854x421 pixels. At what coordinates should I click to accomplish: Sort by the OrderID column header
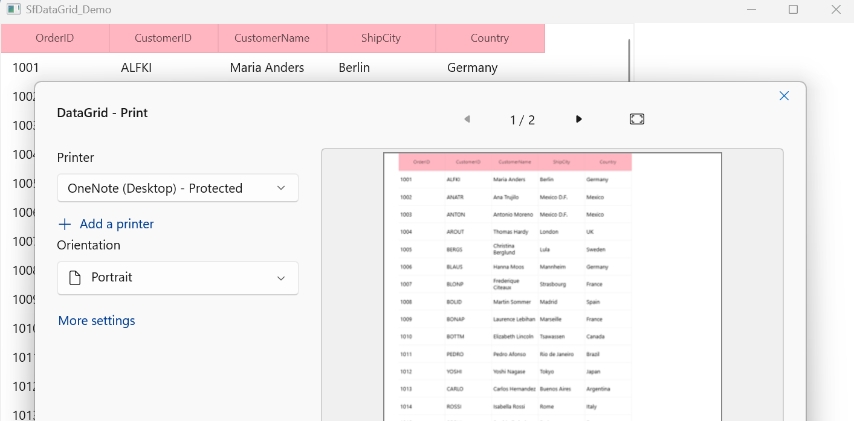coord(54,38)
